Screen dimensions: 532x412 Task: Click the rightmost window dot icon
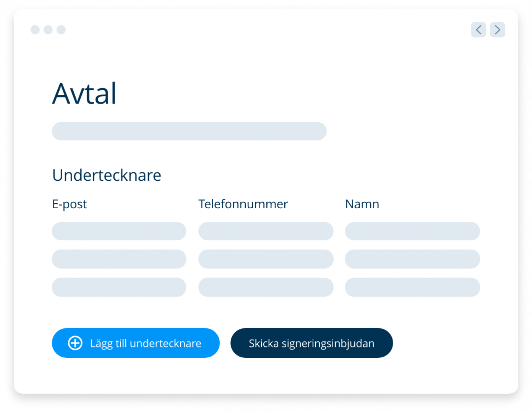pyautogui.click(x=61, y=30)
